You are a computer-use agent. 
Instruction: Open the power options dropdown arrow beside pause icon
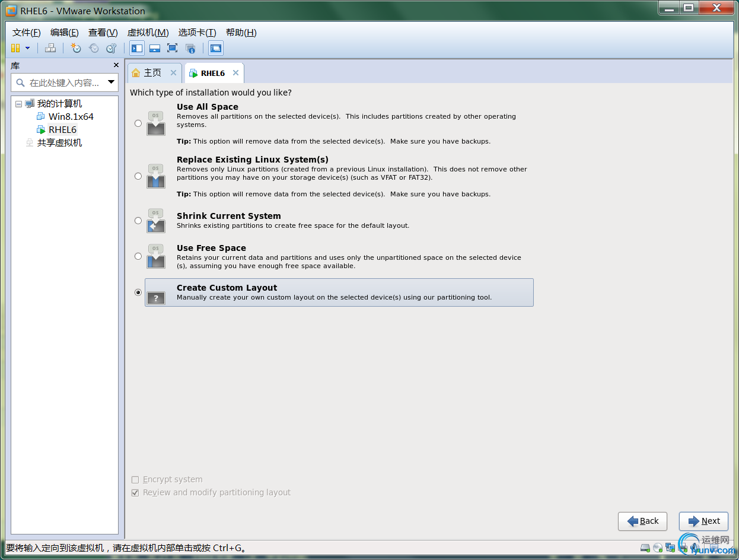27,48
